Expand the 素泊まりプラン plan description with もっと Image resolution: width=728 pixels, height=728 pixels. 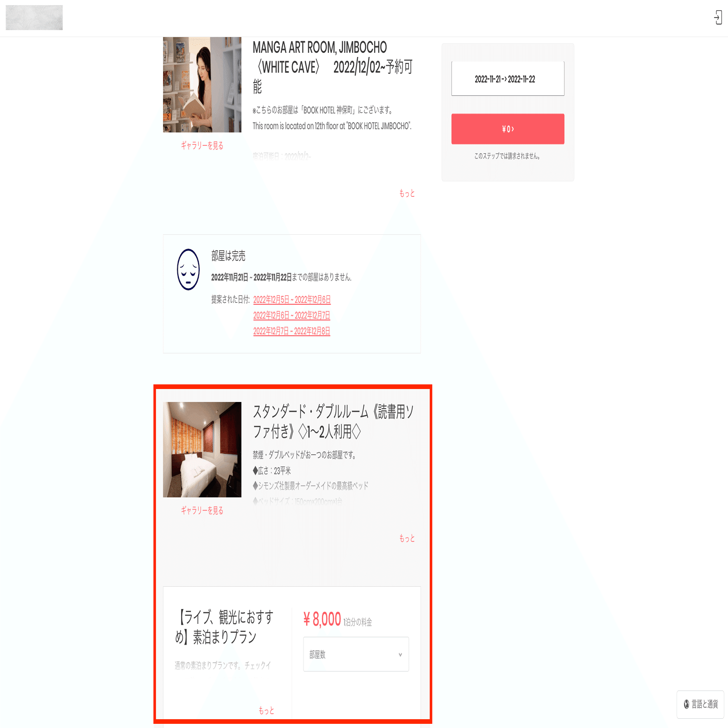pos(266,710)
